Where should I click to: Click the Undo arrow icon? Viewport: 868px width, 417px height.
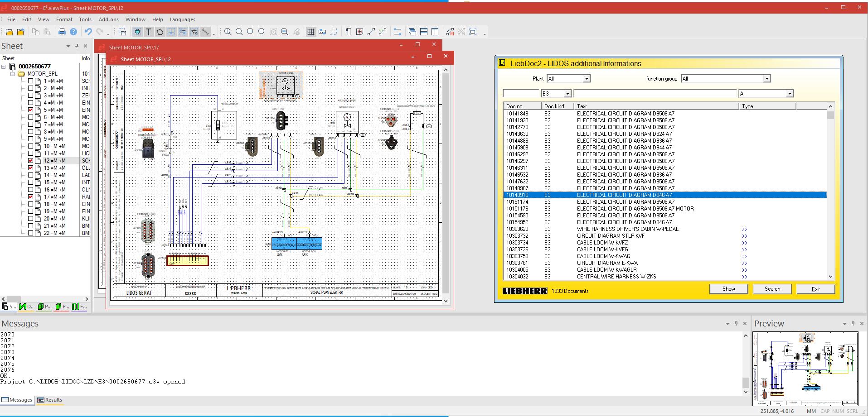pos(88,32)
